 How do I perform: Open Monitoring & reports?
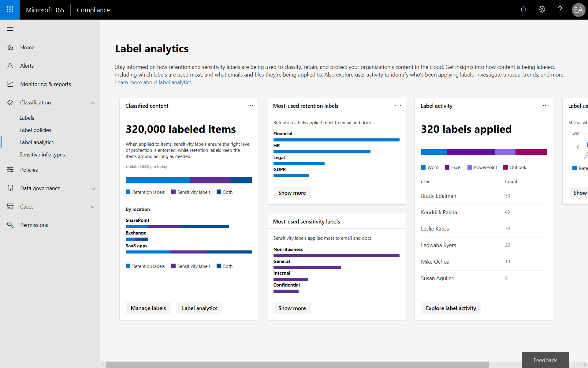[x=45, y=84]
